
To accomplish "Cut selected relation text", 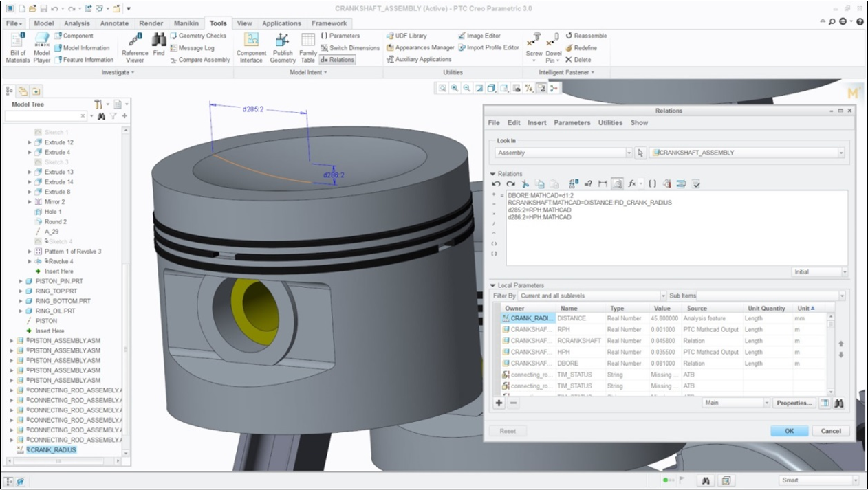I will [x=525, y=183].
